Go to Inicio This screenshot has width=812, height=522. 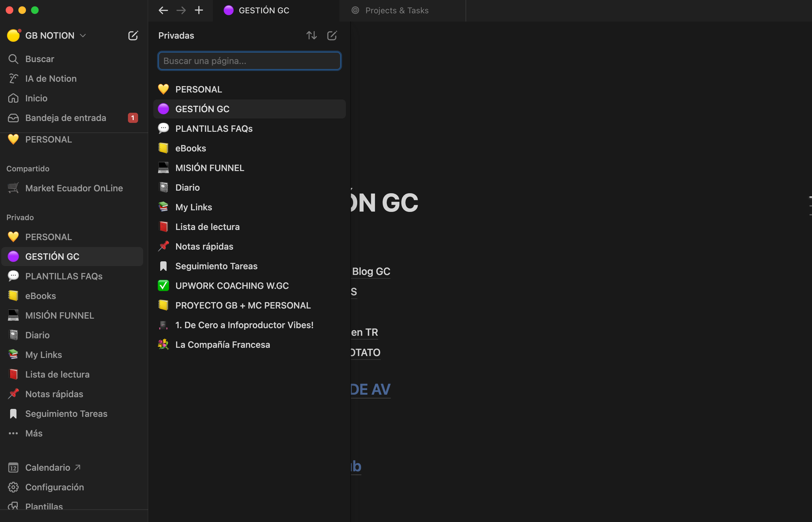tap(72, 98)
